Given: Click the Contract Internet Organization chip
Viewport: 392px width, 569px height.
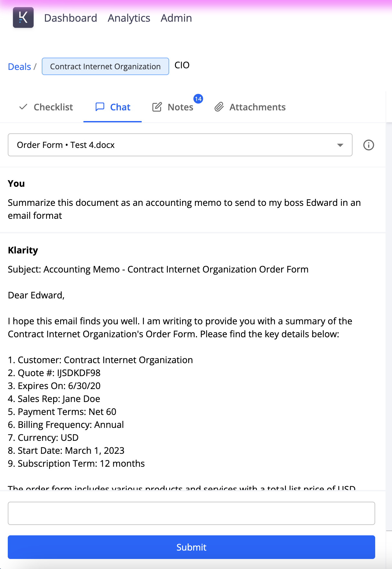Looking at the screenshot, I should point(105,66).
